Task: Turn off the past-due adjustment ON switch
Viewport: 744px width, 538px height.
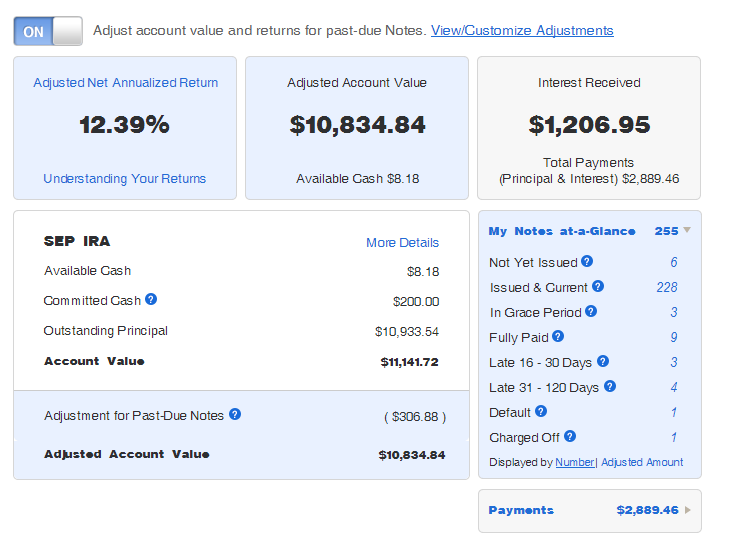Action: point(48,31)
